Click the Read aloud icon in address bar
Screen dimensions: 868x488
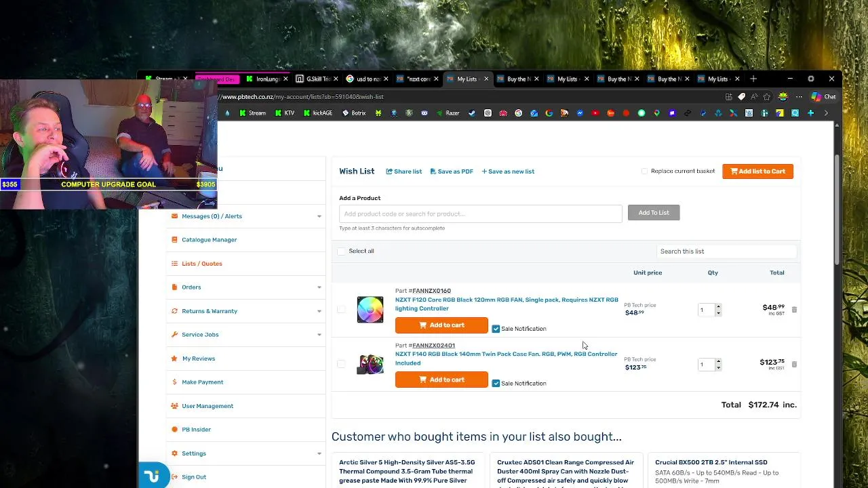[753, 97]
